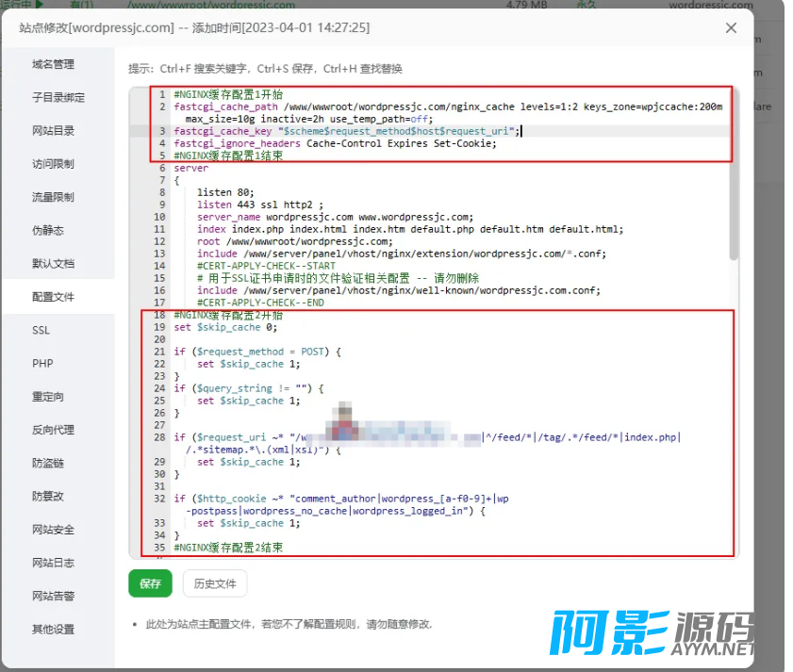Screen dimensions: 793x672
Task: Click the green 保存 button
Action: pyautogui.click(x=150, y=583)
